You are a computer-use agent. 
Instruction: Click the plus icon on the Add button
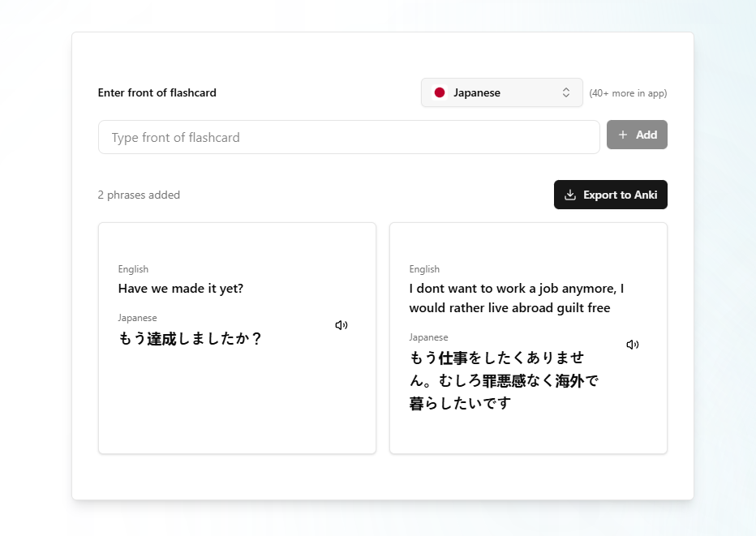tap(623, 135)
